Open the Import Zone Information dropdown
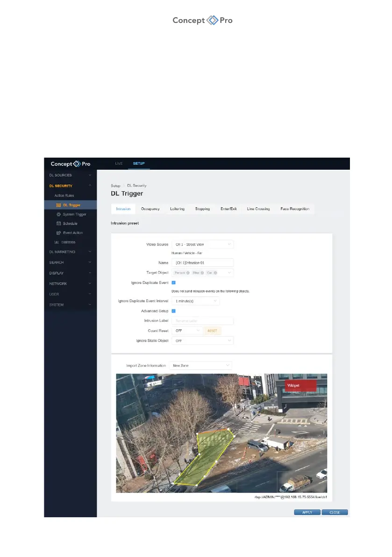This screenshot has width=392, height=557. coord(201,365)
